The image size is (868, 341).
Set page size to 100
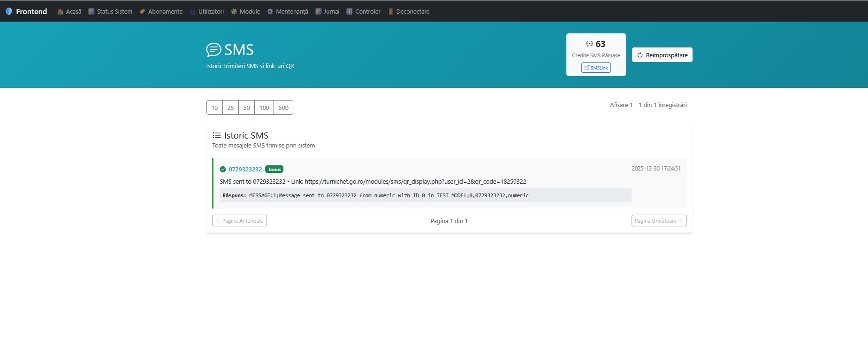tap(264, 108)
